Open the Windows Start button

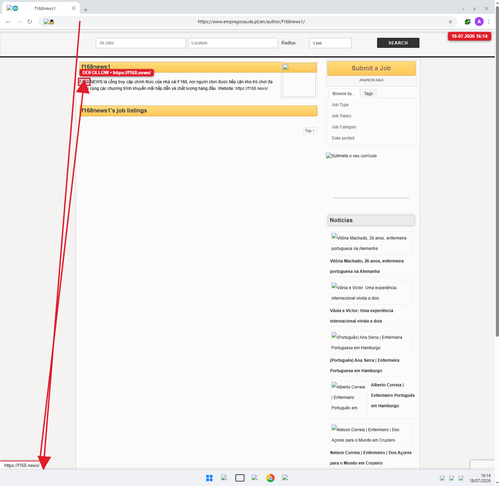click(209, 478)
